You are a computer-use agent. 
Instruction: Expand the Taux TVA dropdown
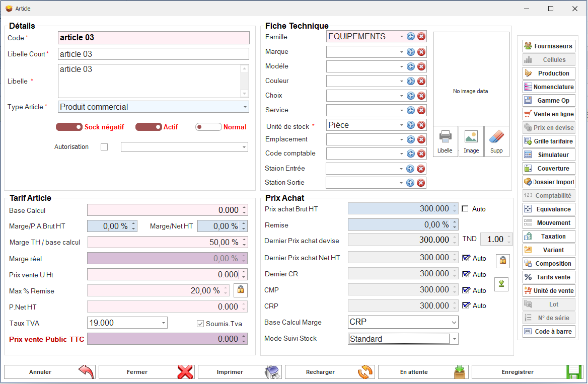(164, 323)
